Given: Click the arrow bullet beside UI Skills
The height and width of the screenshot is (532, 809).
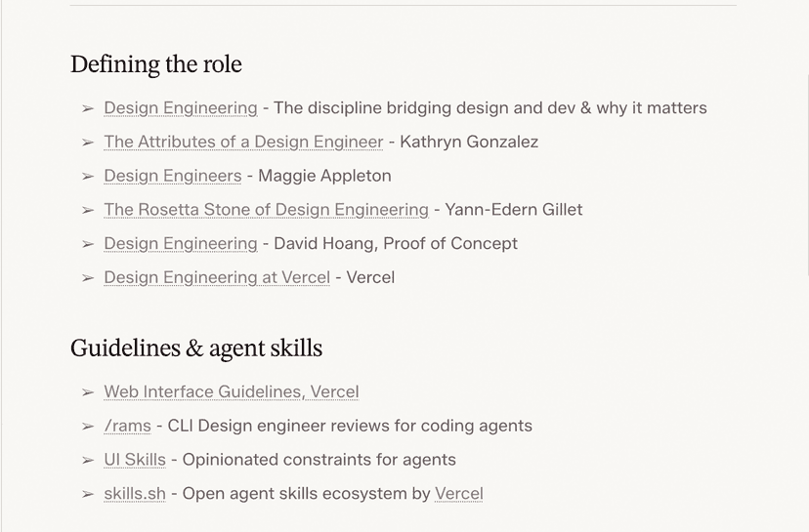Looking at the screenshot, I should pyautogui.click(x=88, y=460).
